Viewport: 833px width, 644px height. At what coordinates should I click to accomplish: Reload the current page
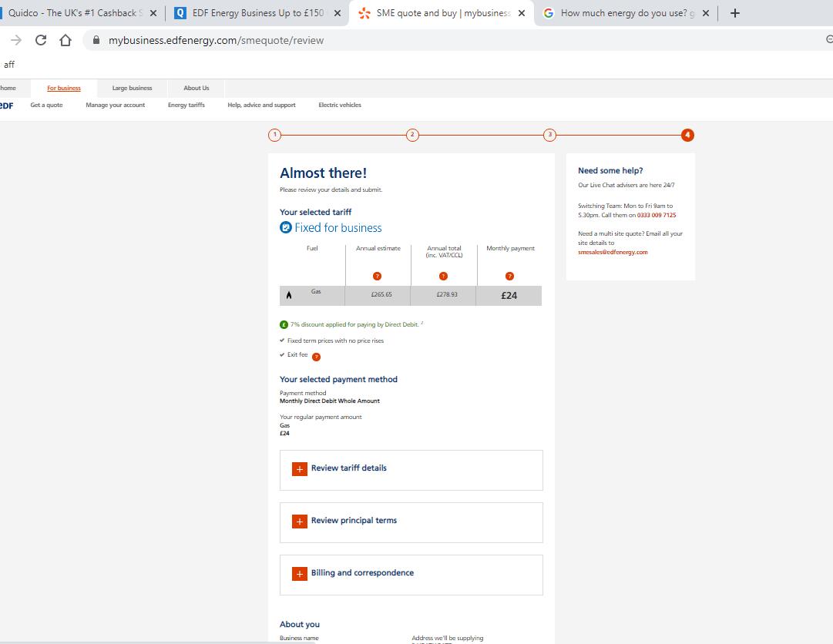(41, 40)
